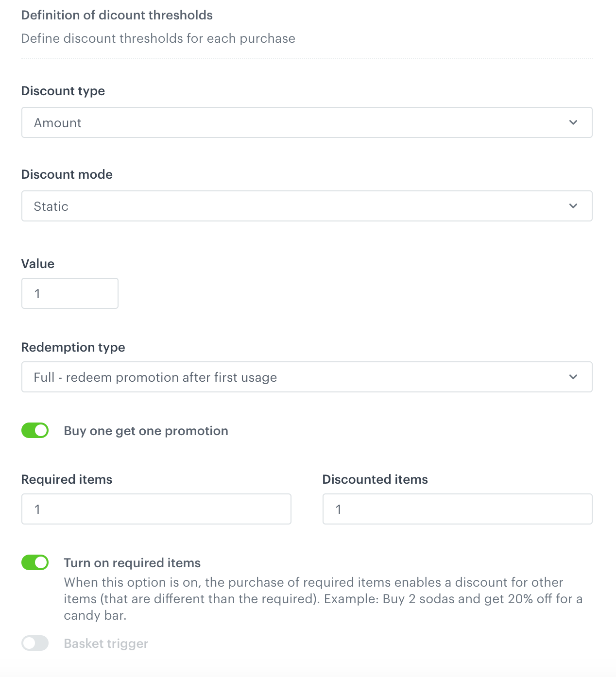The image size is (616, 677).
Task: Open the Discount type dropdown showing Amount
Action: point(307,122)
